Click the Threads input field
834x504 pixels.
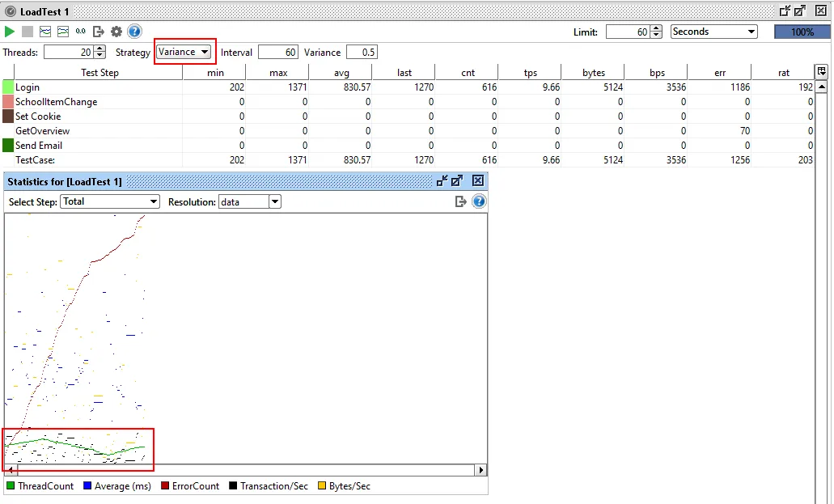click(69, 52)
